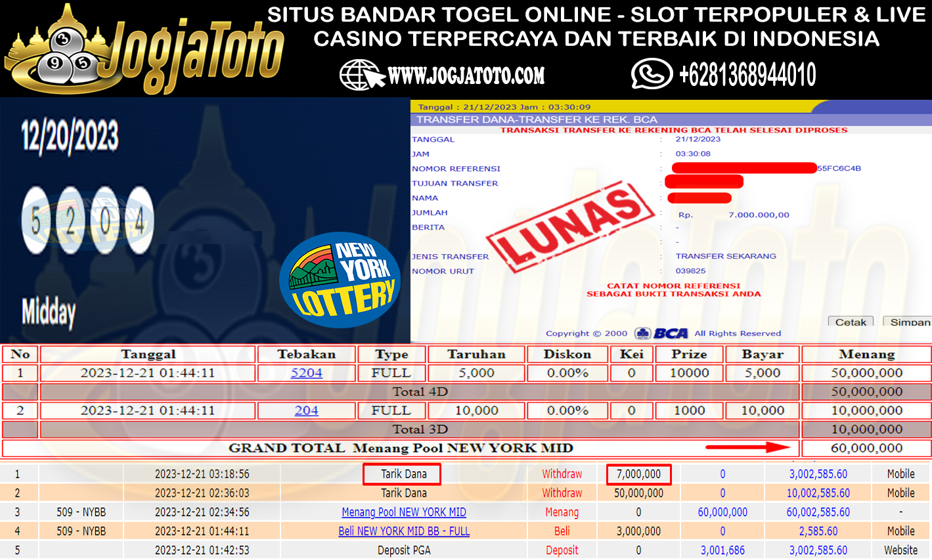
Task: Open the 5204 tebakan link
Action: point(307,373)
